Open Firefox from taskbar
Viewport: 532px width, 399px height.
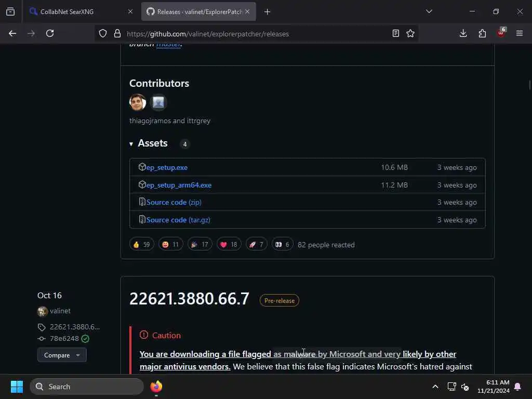(156, 387)
